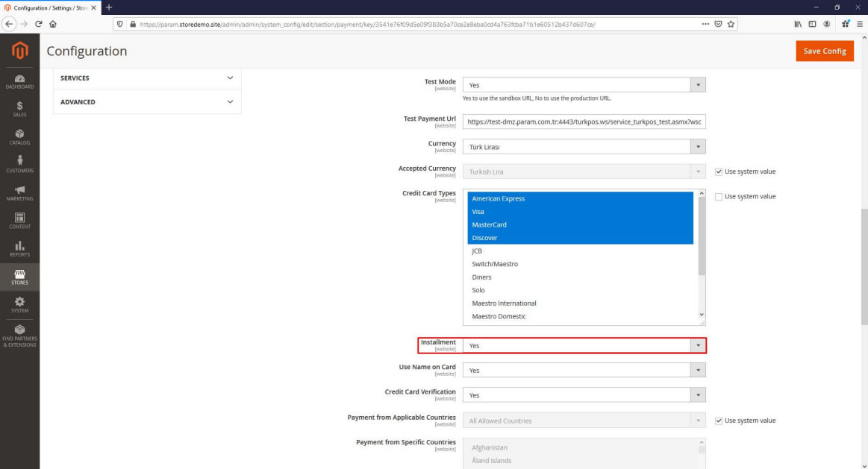
Task: Click the page vertical scrollbar thumb
Action: [x=864, y=267]
